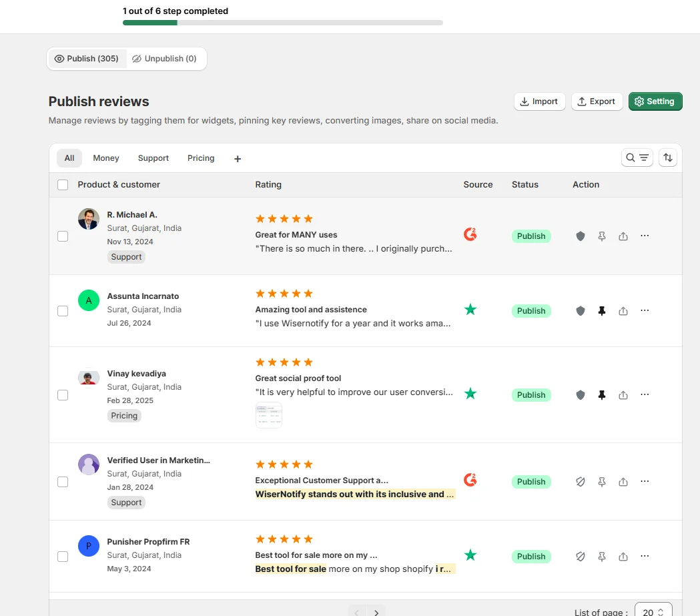Switch to the Money tab

click(x=106, y=158)
